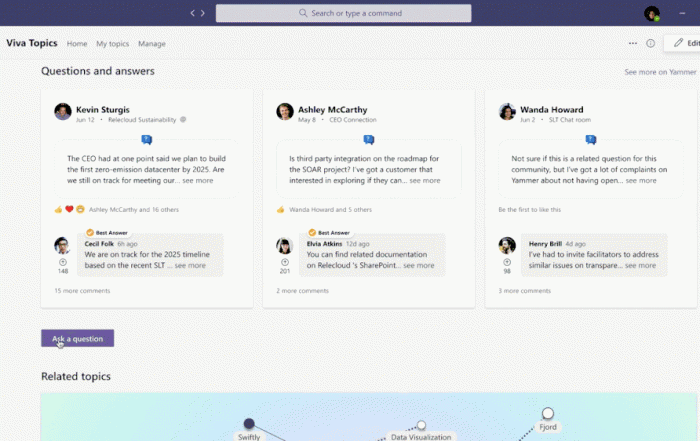The width and height of the screenshot is (700, 441).
Task: Click the Ashley McCarthy author name
Action: tap(333, 109)
